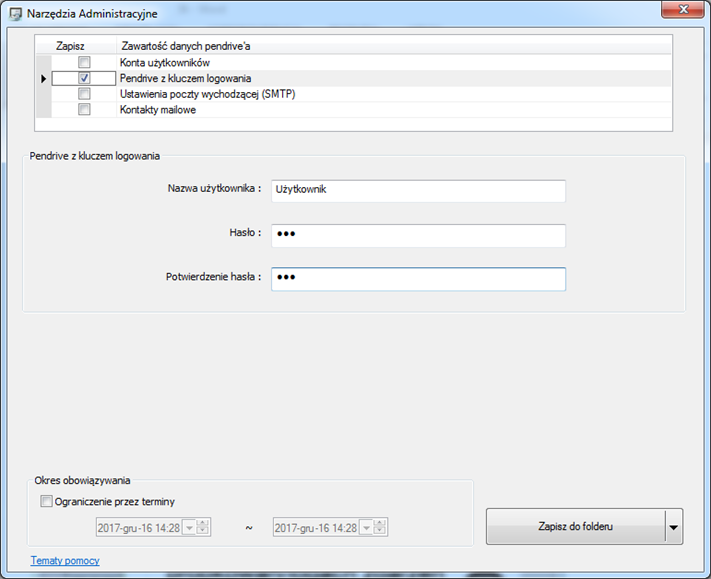This screenshot has height=579, width=711.
Task: Click the Potwierdzenie hasła field
Action: pos(418,279)
